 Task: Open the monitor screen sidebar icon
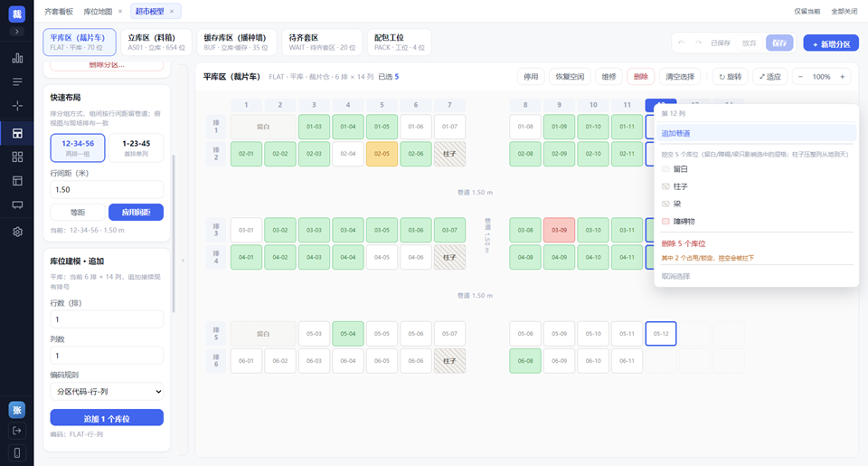click(x=17, y=205)
